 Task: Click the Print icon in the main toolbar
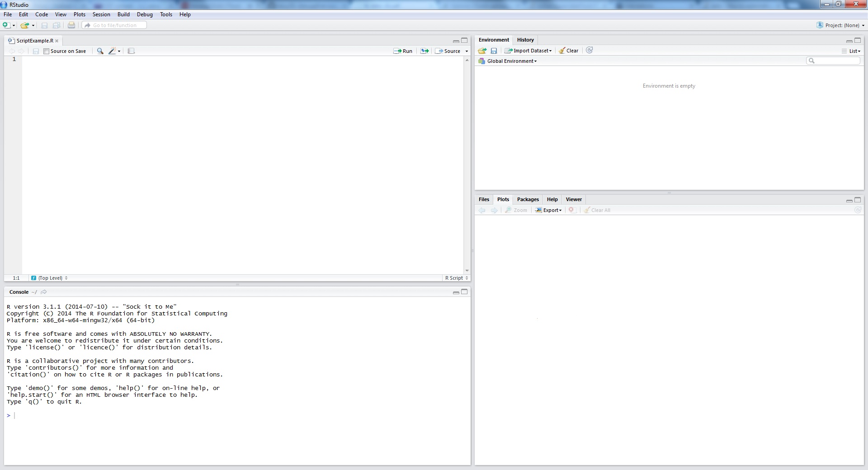[71, 25]
